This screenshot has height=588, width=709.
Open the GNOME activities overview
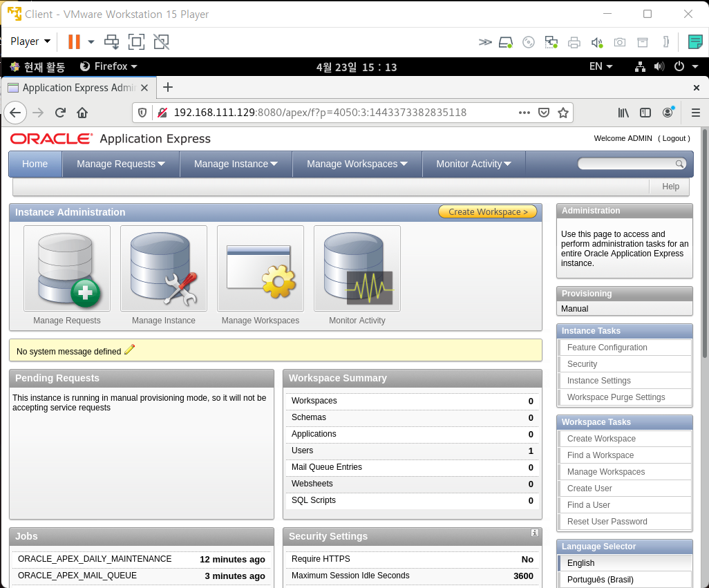38,67
